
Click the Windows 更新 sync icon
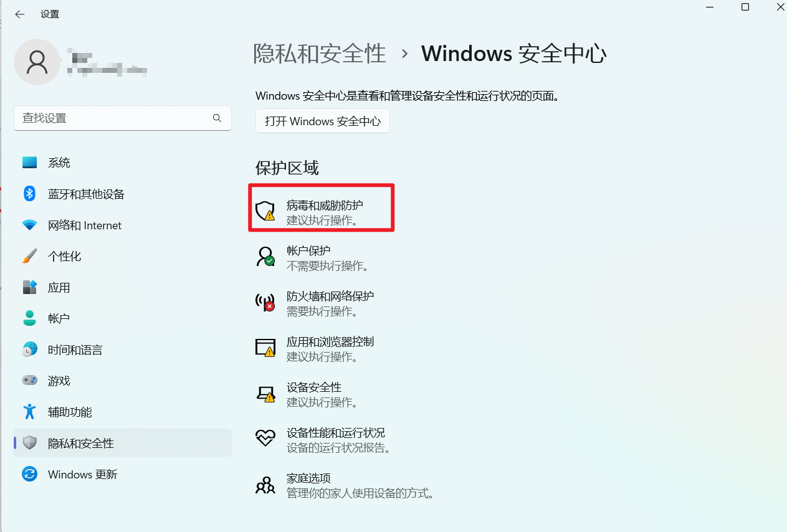(x=29, y=474)
